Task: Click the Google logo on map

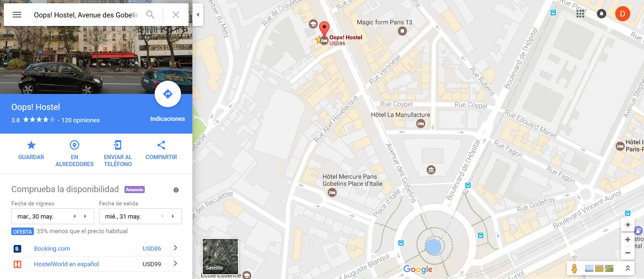Action: (418, 269)
